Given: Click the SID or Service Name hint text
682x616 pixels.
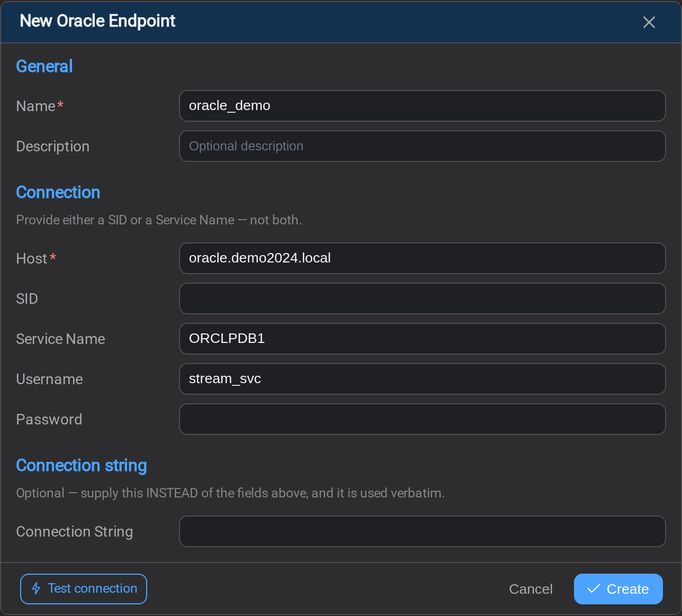Looking at the screenshot, I should 159,220.
